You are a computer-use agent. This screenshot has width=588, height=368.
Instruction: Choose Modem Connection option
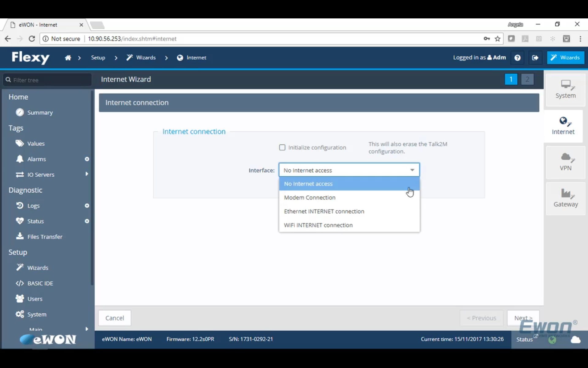click(x=349, y=197)
